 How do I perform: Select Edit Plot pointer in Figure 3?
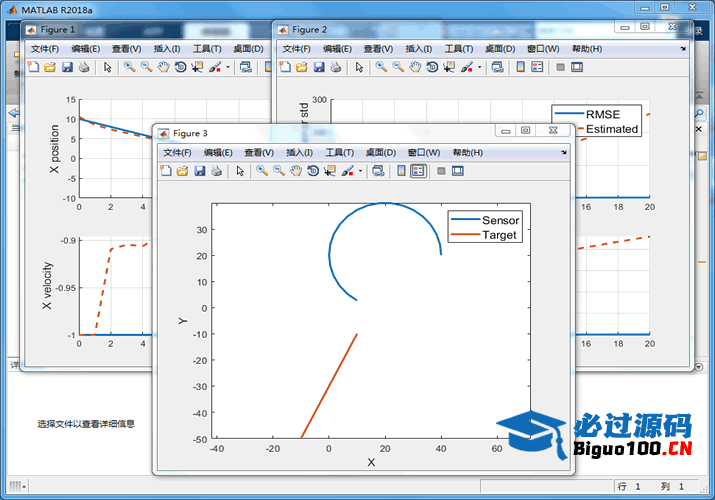pyautogui.click(x=240, y=171)
